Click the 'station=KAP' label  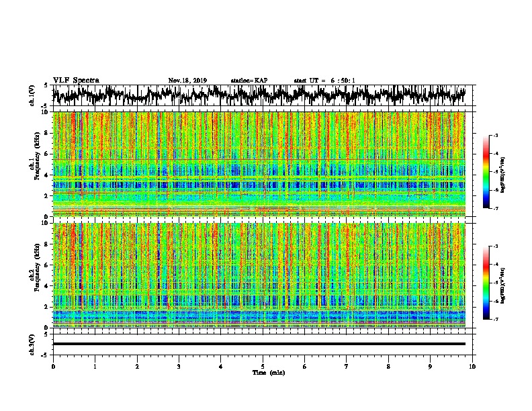point(249,81)
